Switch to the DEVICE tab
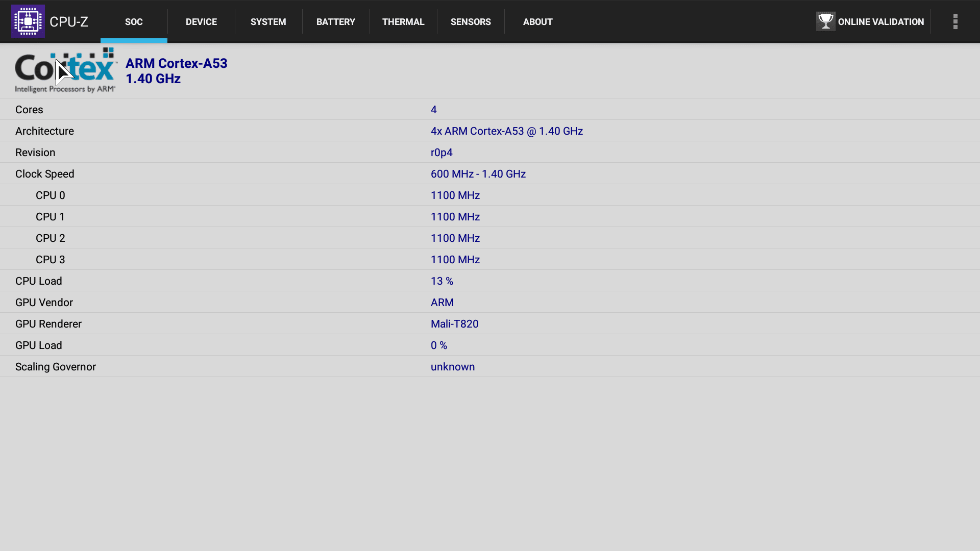Image resolution: width=980 pixels, height=551 pixels. click(201, 22)
